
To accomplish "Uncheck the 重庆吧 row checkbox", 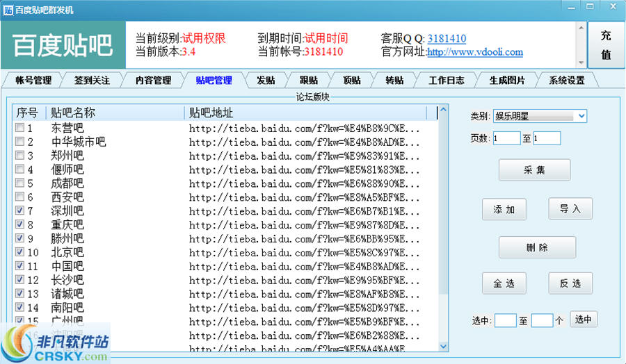I will (19, 224).
